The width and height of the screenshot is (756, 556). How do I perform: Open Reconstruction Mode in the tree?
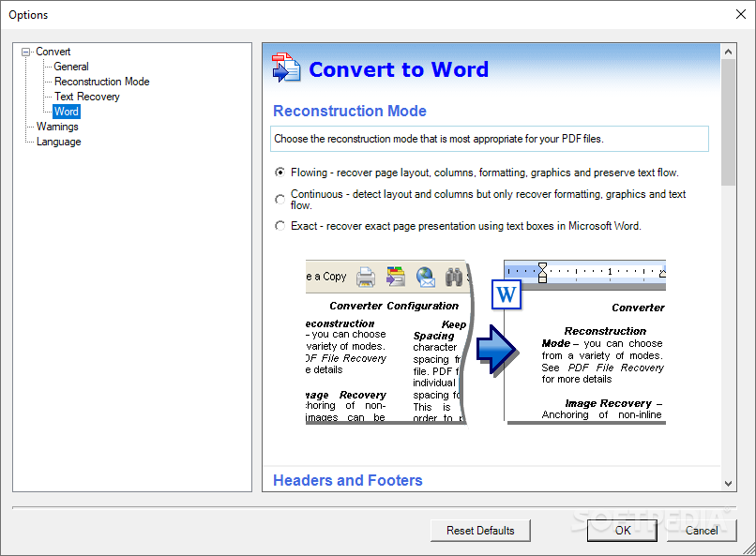[x=101, y=82]
